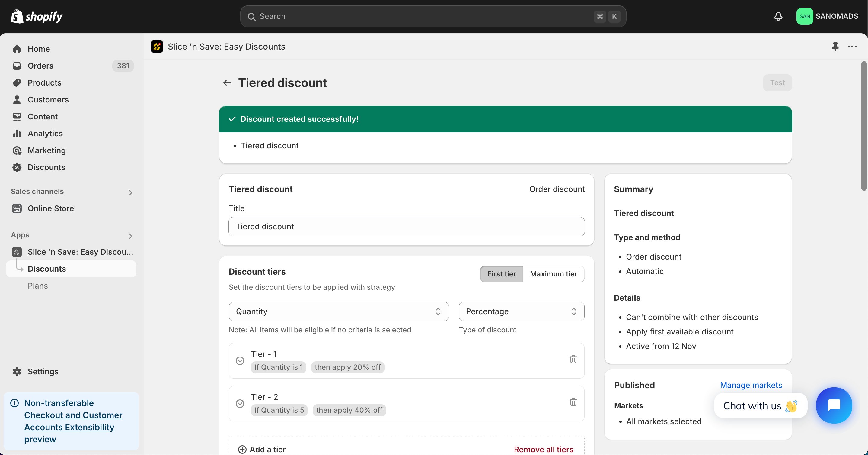Click 'Apply first available discount' in Details
Viewport: 868px width, 455px height.
[680, 331]
